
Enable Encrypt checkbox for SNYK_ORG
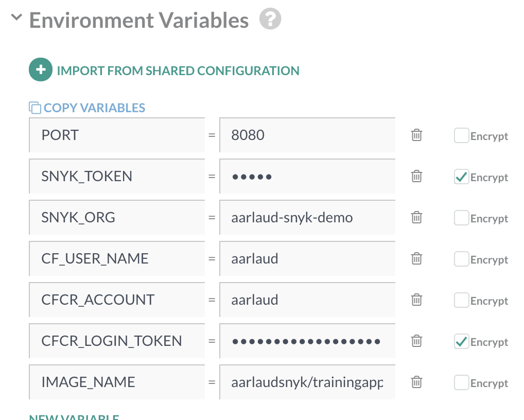pyautogui.click(x=461, y=218)
